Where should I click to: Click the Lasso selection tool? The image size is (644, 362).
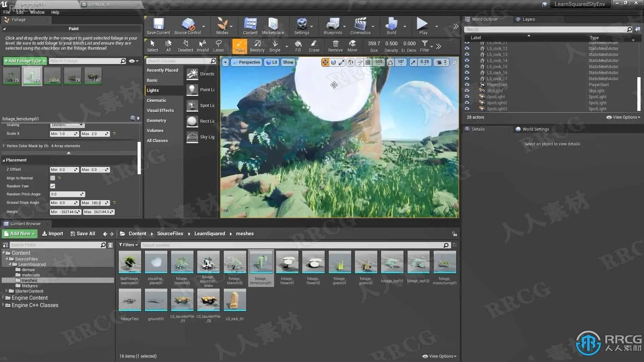218,46
